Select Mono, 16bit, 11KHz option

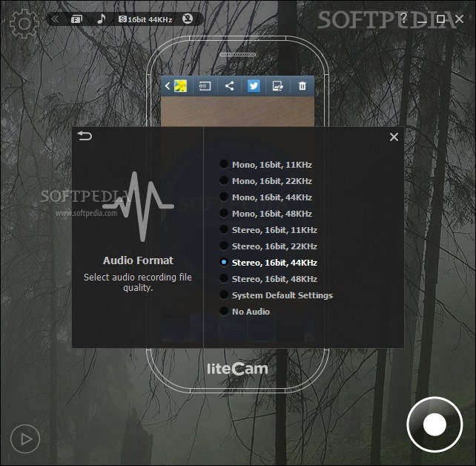click(x=265, y=165)
